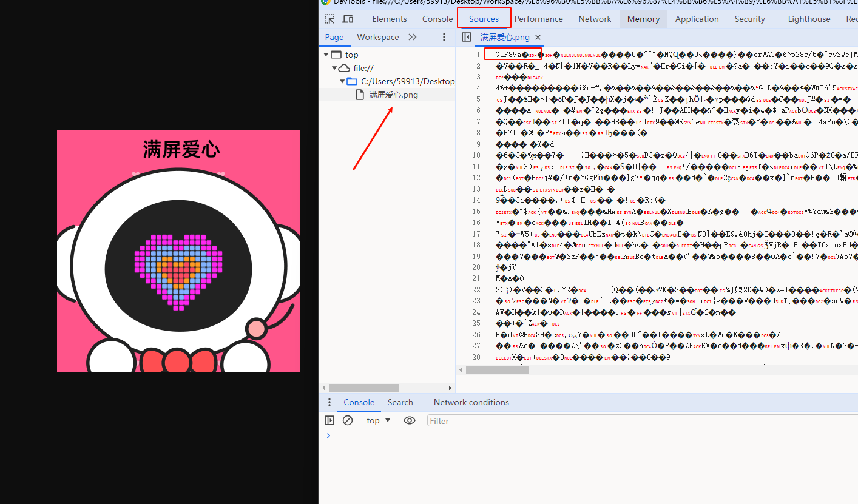Open the Elements panel tab

pos(390,19)
